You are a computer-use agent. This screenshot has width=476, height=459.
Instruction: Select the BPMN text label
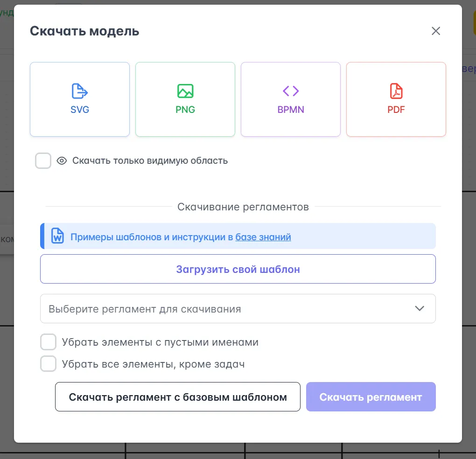click(x=291, y=110)
